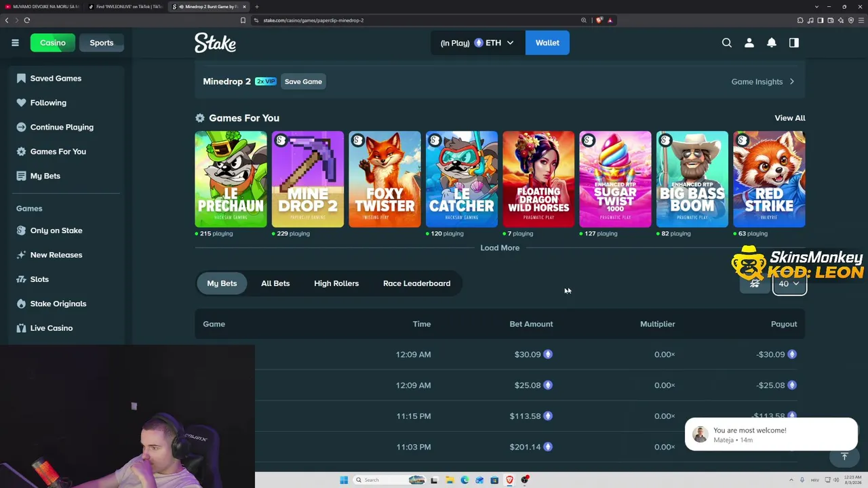This screenshot has width=868, height=488.
Task: Open the Le Catcher game thumbnail
Action: [x=462, y=179]
